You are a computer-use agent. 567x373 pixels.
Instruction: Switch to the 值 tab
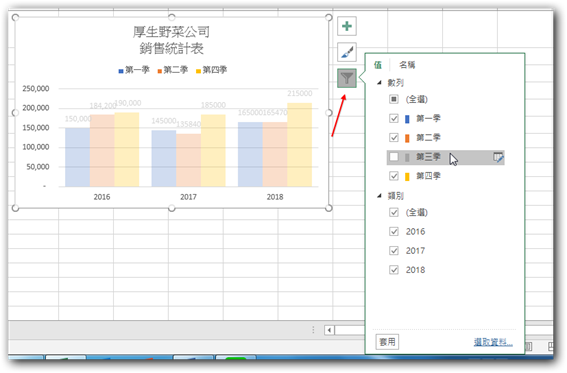coord(378,65)
